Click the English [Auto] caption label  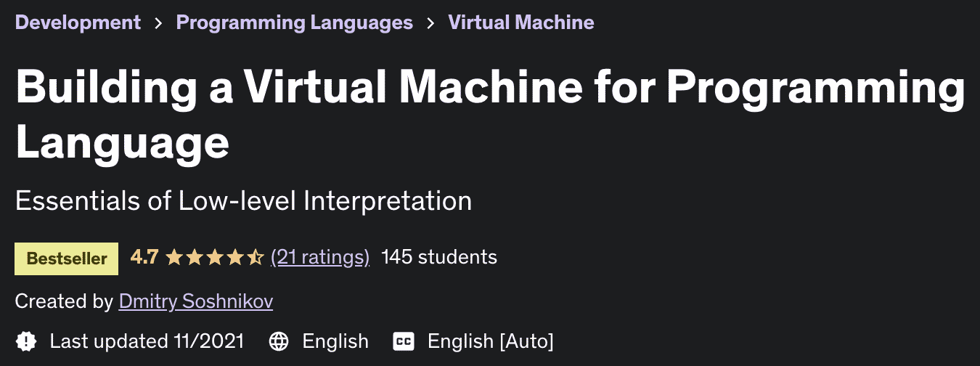tap(490, 341)
